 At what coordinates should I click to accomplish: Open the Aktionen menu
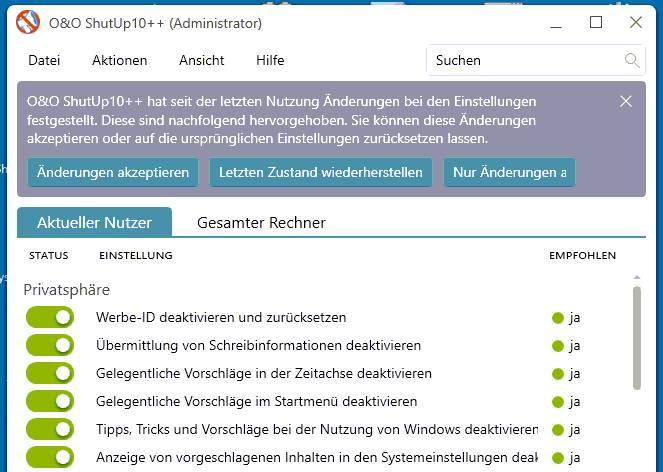(119, 60)
